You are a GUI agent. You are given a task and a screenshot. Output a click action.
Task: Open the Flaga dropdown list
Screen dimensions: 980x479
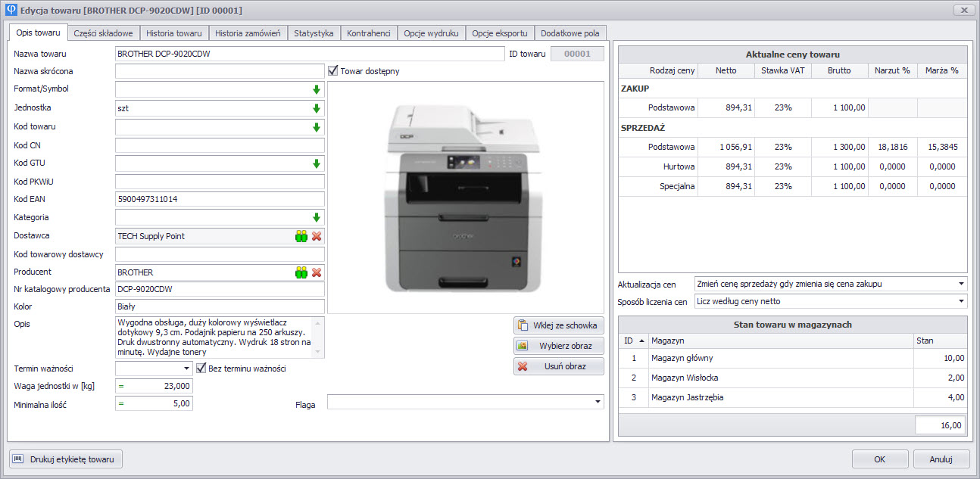click(x=598, y=402)
